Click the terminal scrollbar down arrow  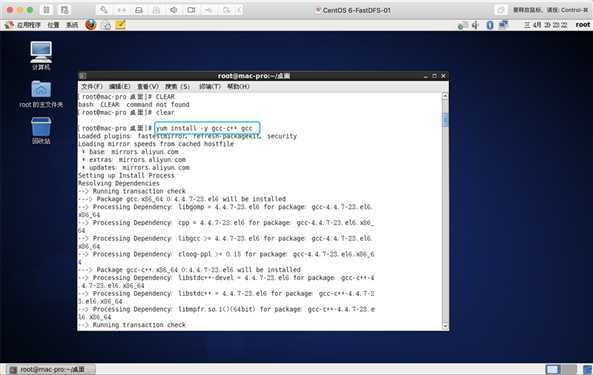coord(445,326)
